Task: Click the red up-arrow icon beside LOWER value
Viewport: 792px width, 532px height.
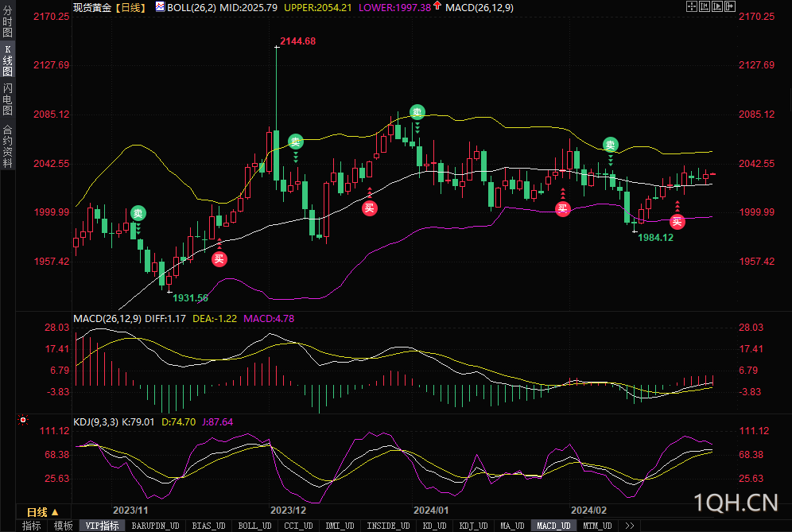Action: point(437,6)
